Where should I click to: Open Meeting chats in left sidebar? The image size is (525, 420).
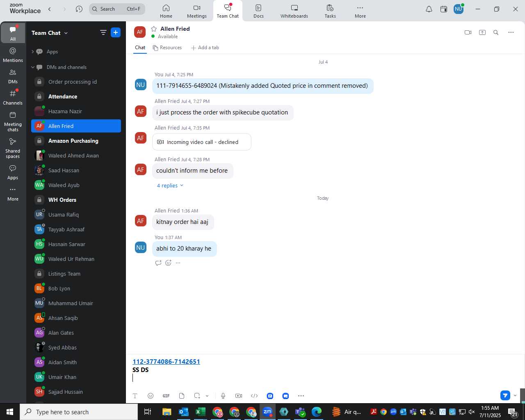(x=13, y=121)
